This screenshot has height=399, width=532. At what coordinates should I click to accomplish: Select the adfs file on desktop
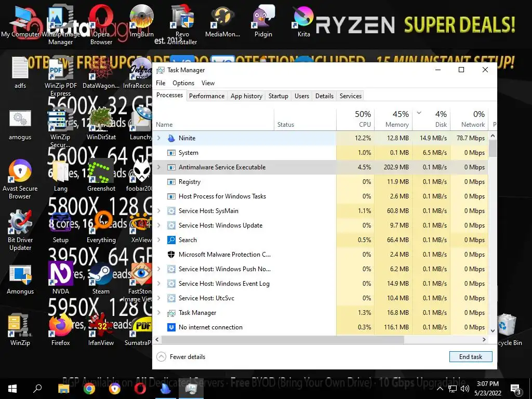pyautogui.click(x=20, y=73)
